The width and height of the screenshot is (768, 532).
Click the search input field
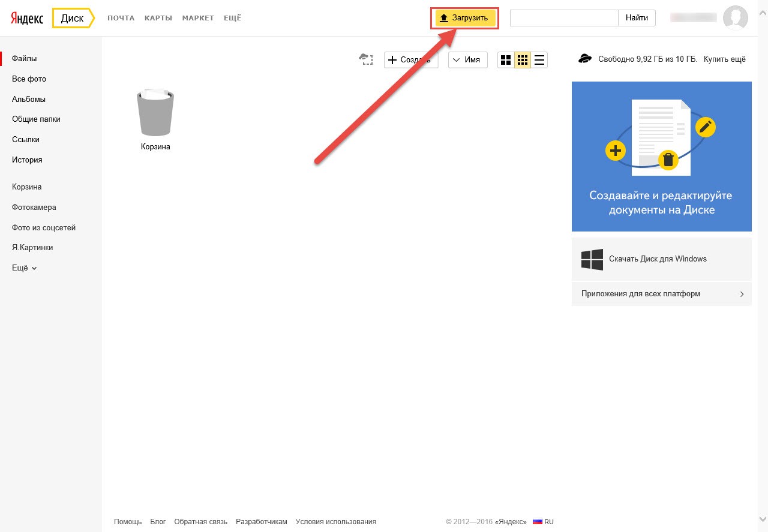tap(563, 18)
